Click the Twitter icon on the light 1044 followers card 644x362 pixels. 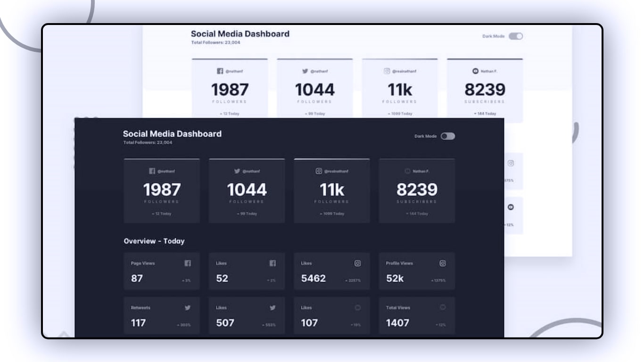(305, 71)
